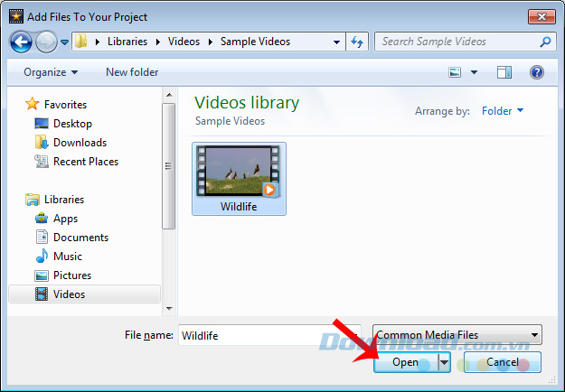Viewport: 565px width, 392px height.
Task: Click inside the File name field
Action: pyautogui.click(x=269, y=335)
